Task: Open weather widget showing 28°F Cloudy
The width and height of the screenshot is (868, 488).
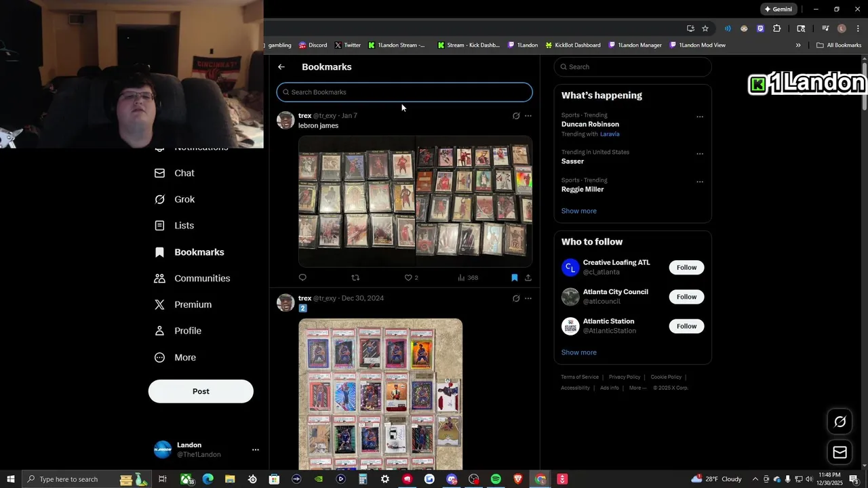Action: 717,479
